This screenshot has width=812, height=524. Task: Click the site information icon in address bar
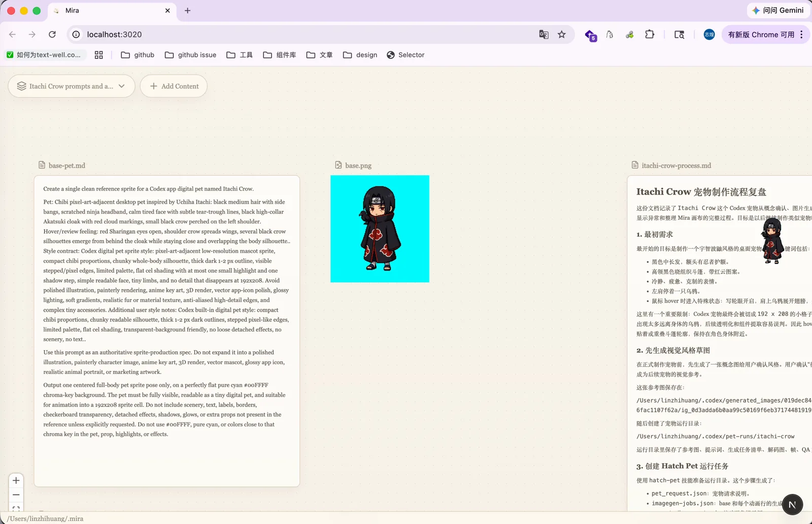click(x=76, y=35)
